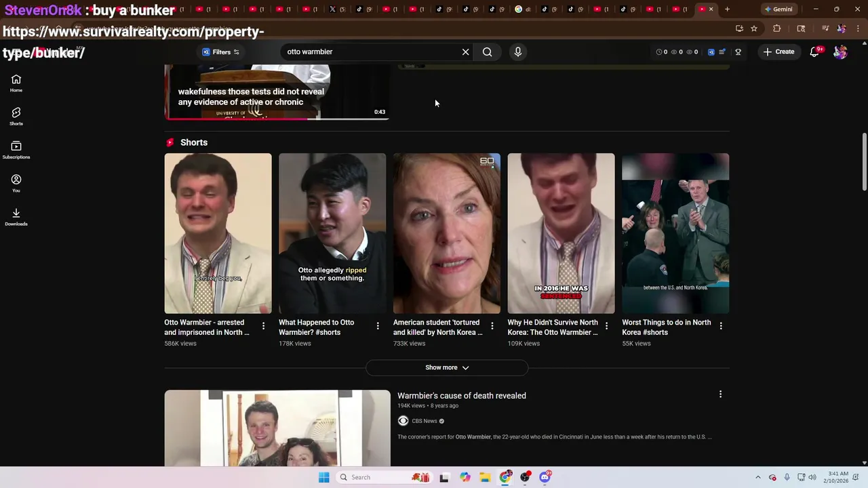Open Filters for search results
The image size is (868, 488).
[x=221, y=52]
